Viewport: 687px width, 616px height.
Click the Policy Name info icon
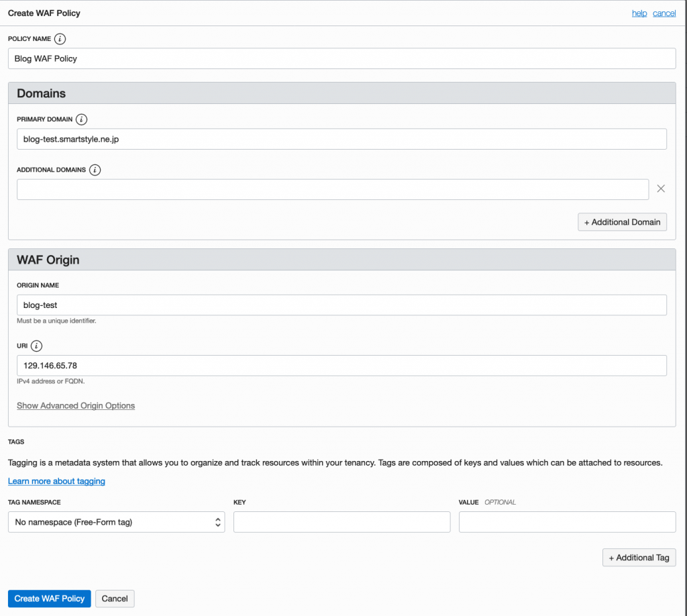pyautogui.click(x=60, y=39)
